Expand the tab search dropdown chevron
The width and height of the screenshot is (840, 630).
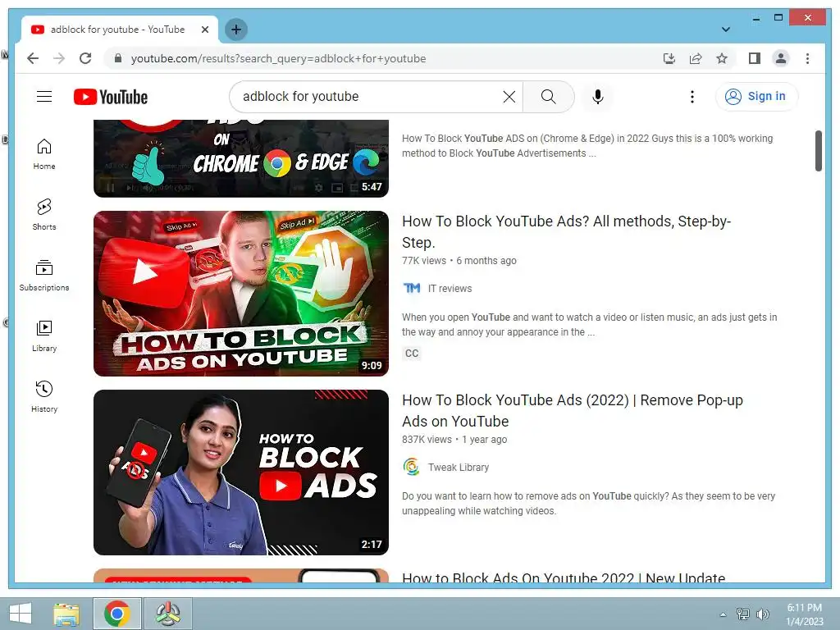[725, 30]
